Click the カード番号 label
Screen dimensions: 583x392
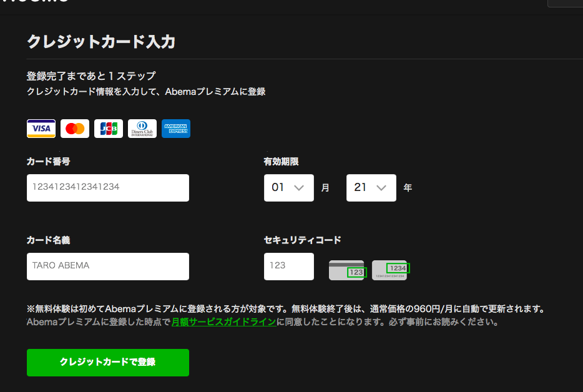click(x=48, y=162)
